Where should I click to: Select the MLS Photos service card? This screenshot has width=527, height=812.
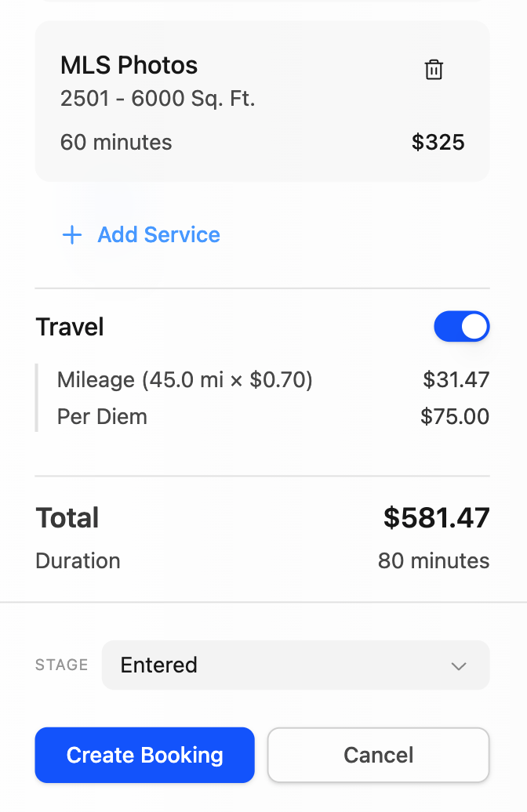point(262,100)
